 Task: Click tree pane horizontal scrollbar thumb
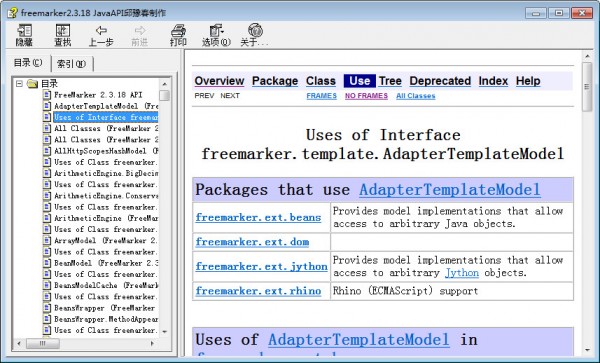(42, 343)
